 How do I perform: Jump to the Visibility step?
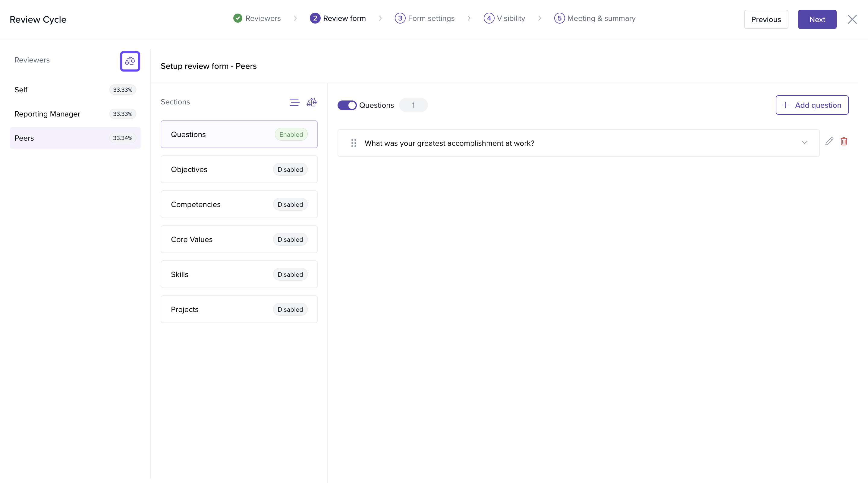point(505,18)
